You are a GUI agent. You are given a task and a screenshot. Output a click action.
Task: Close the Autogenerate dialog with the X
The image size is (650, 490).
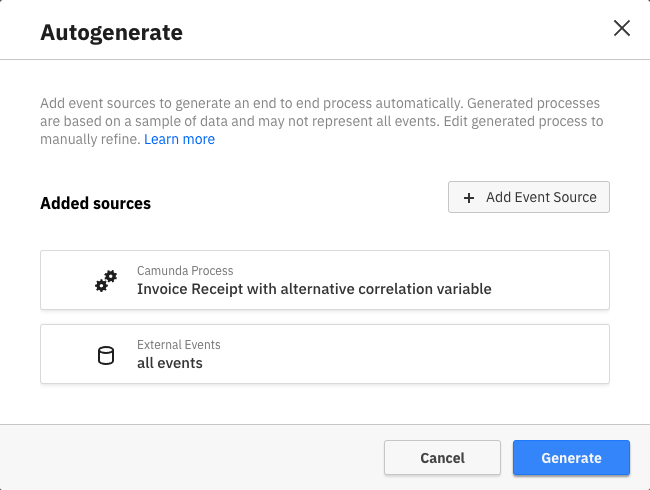pos(621,28)
